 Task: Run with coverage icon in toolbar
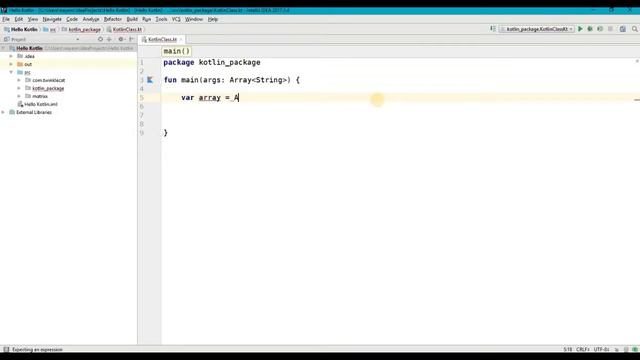coord(600,29)
